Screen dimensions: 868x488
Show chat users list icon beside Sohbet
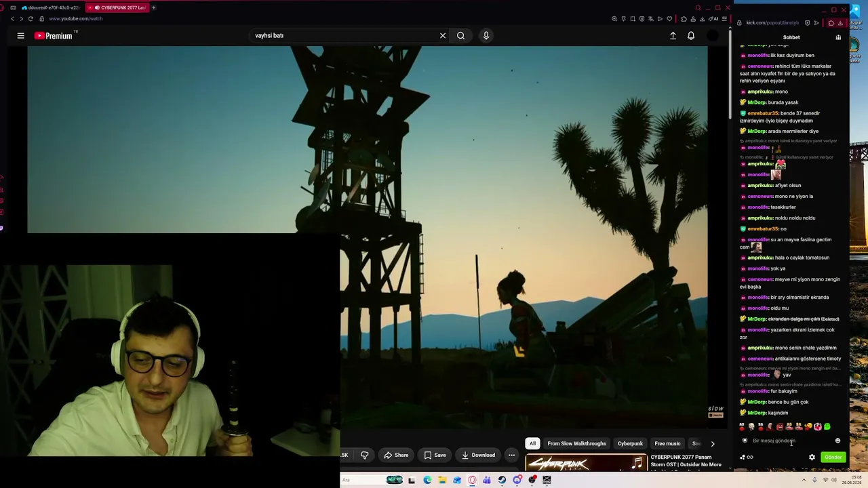(838, 37)
